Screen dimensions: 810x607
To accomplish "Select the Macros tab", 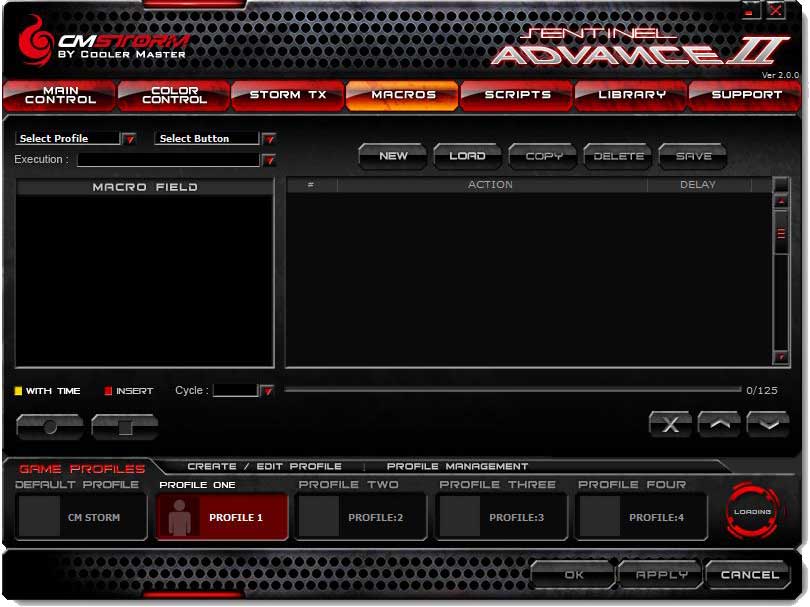I will pyautogui.click(x=403, y=95).
